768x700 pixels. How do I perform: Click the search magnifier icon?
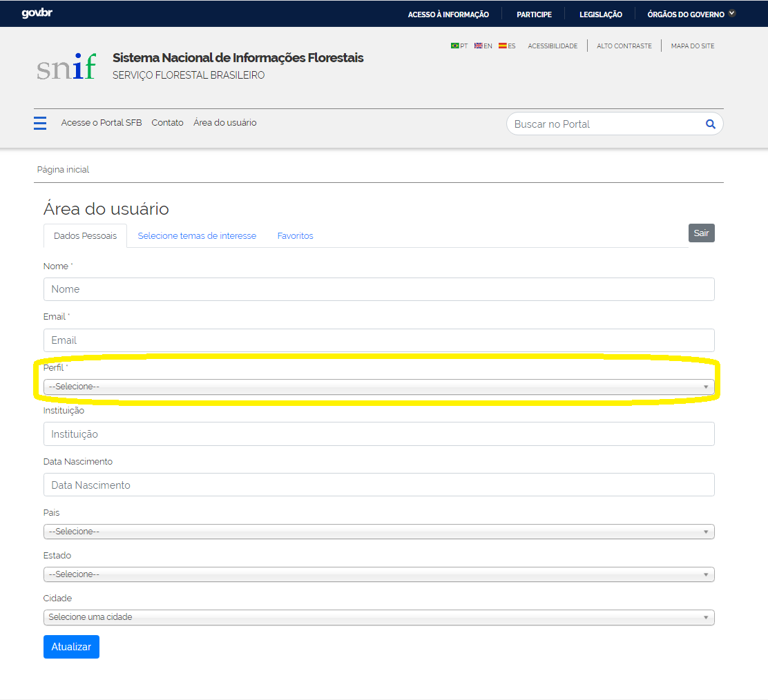click(x=710, y=124)
